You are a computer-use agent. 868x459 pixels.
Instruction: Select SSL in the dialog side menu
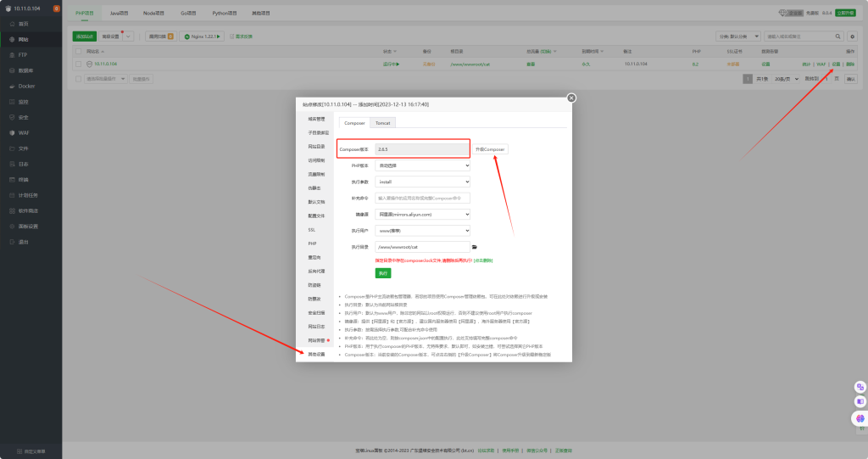pyautogui.click(x=312, y=229)
